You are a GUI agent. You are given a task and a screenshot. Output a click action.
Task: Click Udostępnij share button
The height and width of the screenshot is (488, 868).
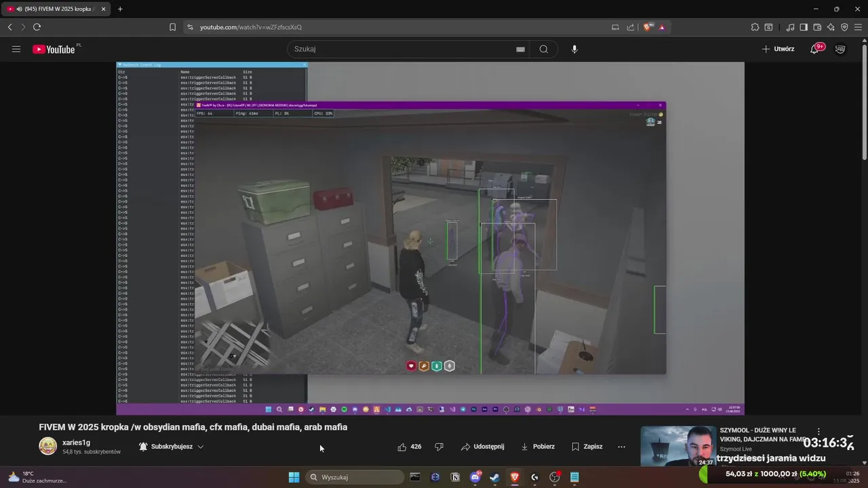pos(482,447)
